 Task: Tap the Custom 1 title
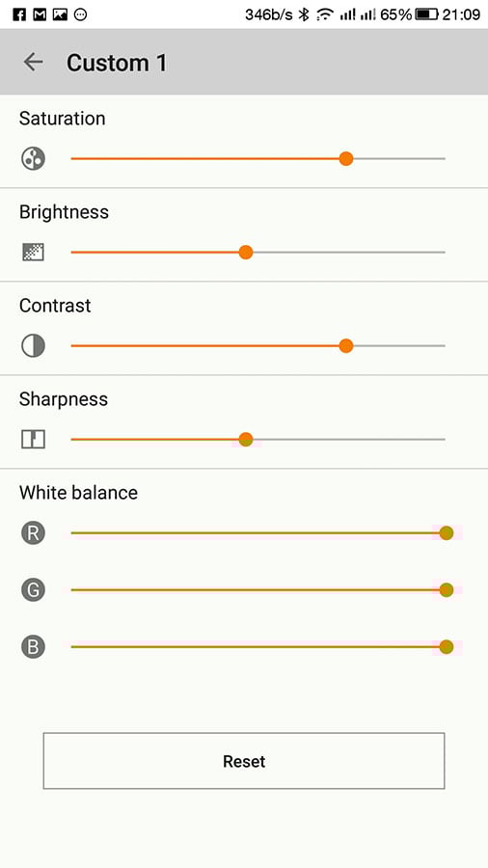pyautogui.click(x=117, y=63)
